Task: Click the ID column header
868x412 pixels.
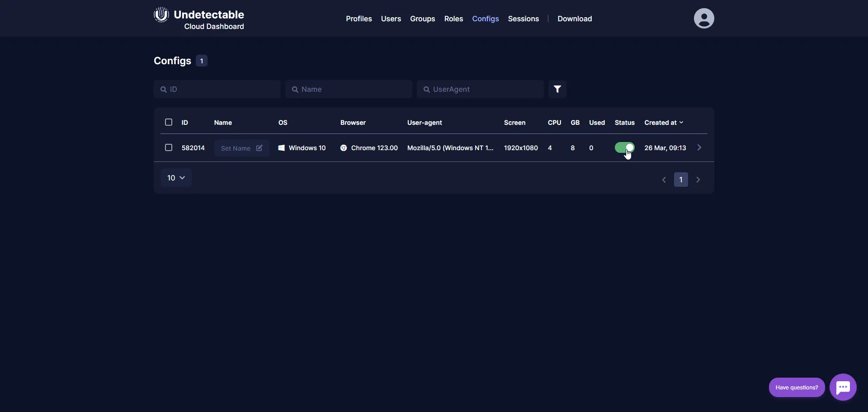Action: (x=185, y=123)
